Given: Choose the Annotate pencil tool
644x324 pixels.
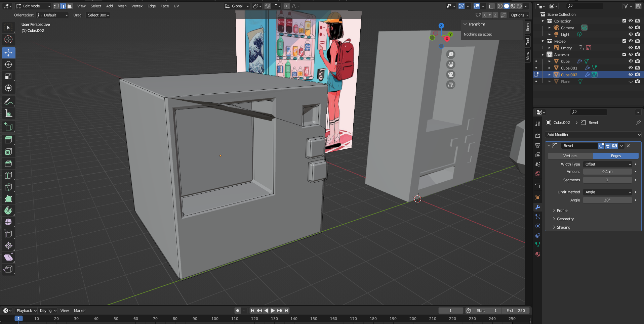Looking at the screenshot, I should [8, 101].
